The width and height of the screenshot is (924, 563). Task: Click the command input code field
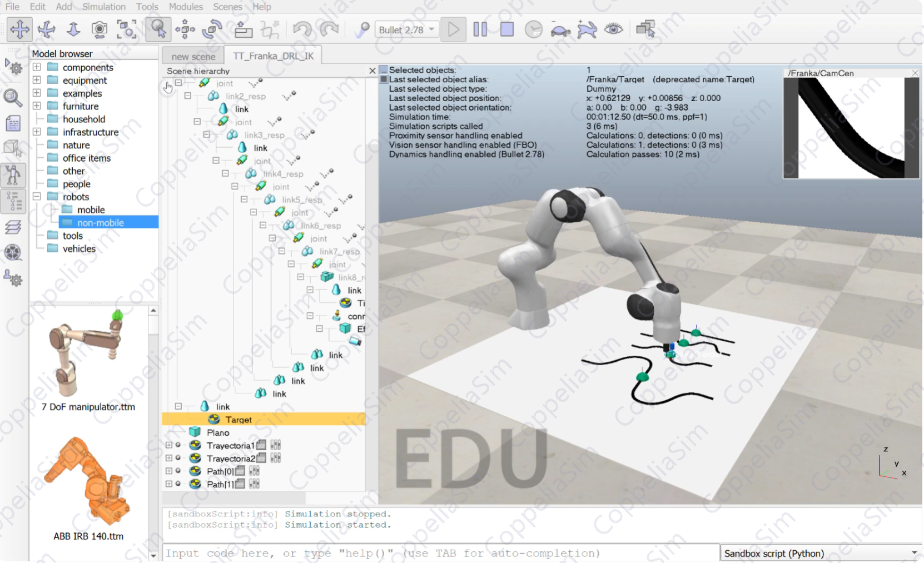441,553
